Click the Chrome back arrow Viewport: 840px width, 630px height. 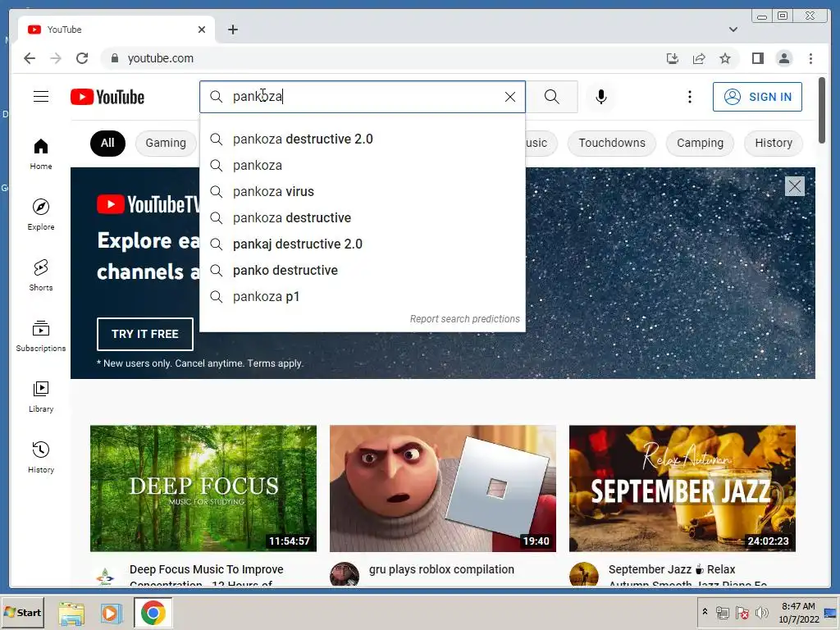[x=30, y=58]
